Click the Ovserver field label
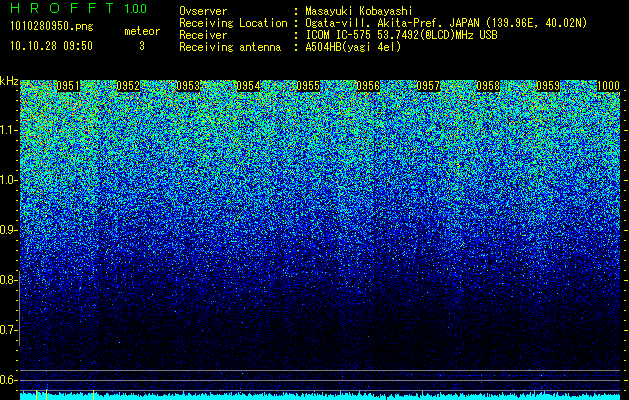This screenshot has width=629, height=400. (x=203, y=11)
